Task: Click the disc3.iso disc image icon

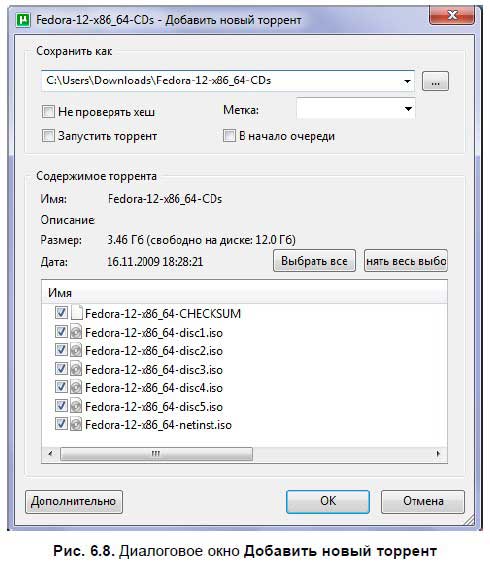Action: point(76,369)
